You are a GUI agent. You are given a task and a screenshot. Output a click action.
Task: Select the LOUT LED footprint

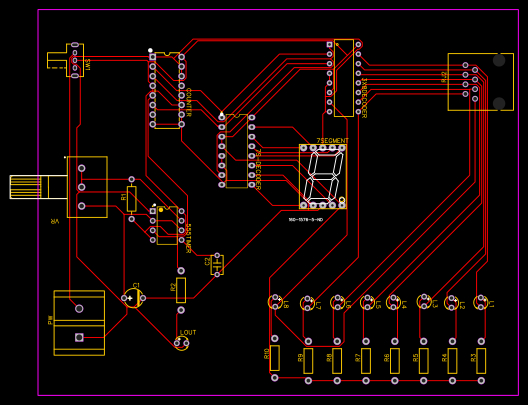point(182,343)
